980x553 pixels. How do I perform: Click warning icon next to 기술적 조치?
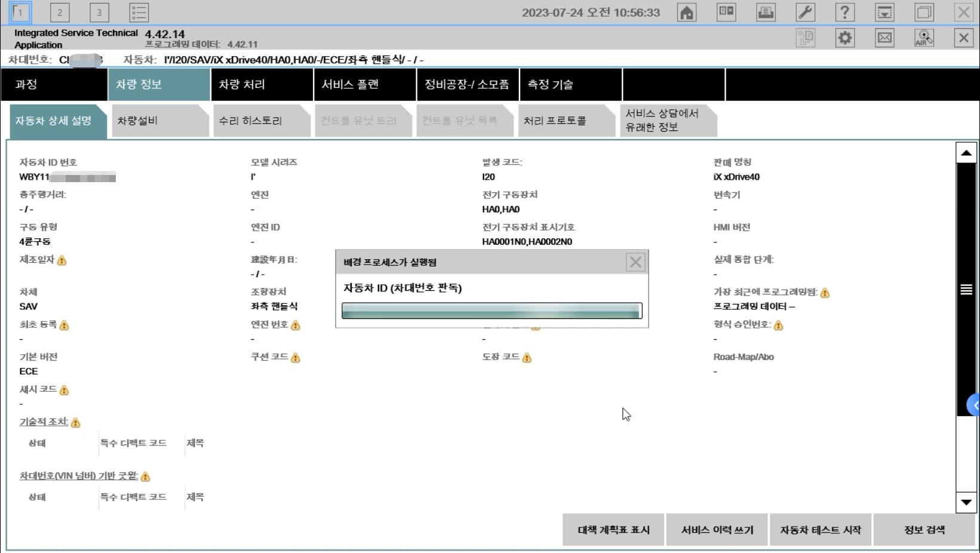pos(75,423)
